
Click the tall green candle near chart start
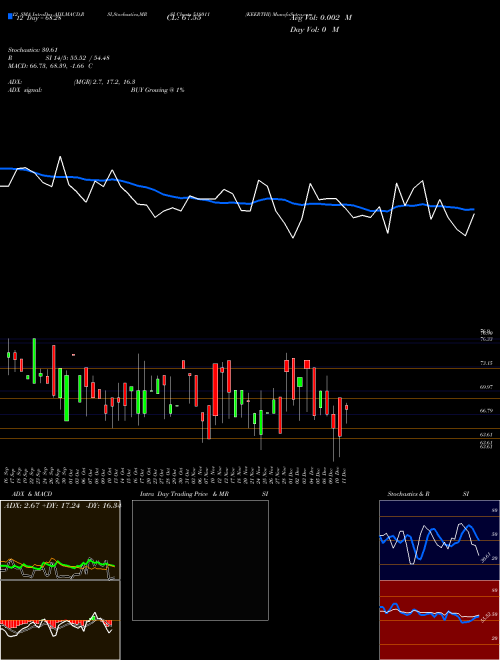[x=34, y=361]
